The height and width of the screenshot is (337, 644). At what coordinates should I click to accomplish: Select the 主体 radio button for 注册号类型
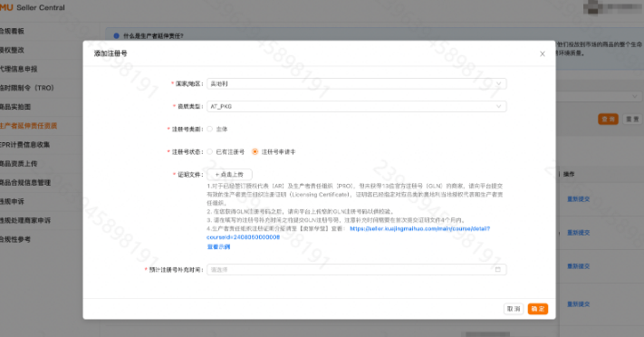210,129
